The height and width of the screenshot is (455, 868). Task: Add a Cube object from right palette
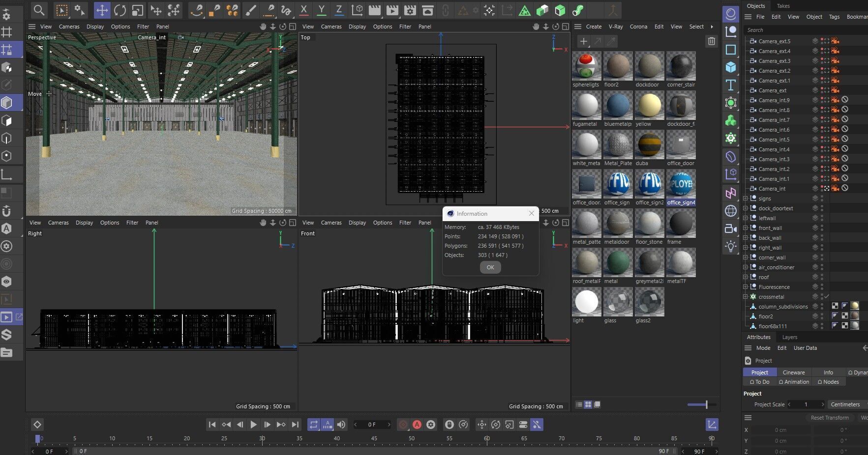coord(731,67)
